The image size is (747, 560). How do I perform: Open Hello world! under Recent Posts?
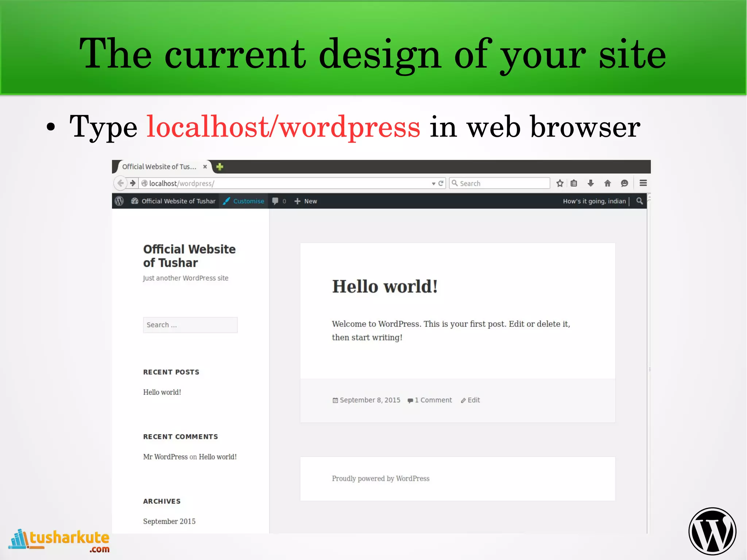162,392
